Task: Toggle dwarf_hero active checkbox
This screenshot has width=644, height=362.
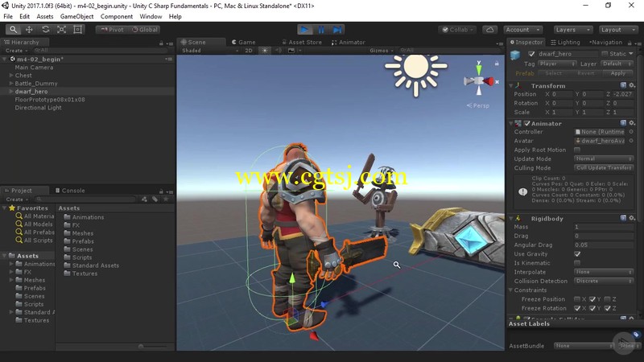Action: [x=531, y=54]
